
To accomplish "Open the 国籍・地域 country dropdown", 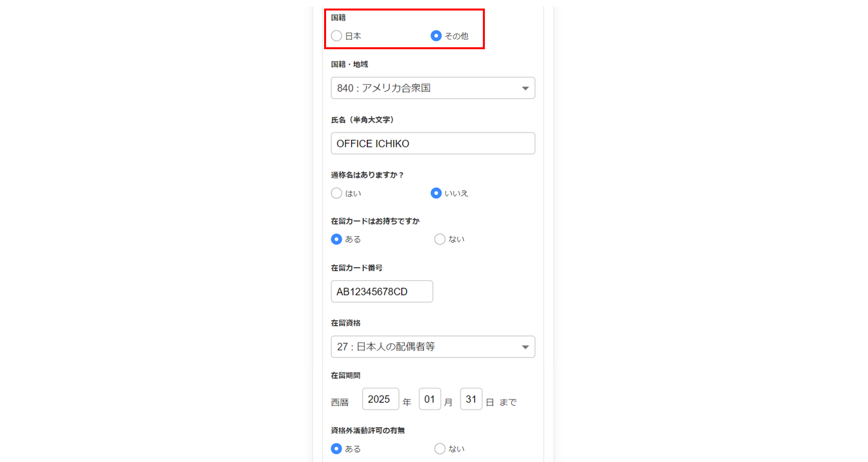I will tap(433, 88).
